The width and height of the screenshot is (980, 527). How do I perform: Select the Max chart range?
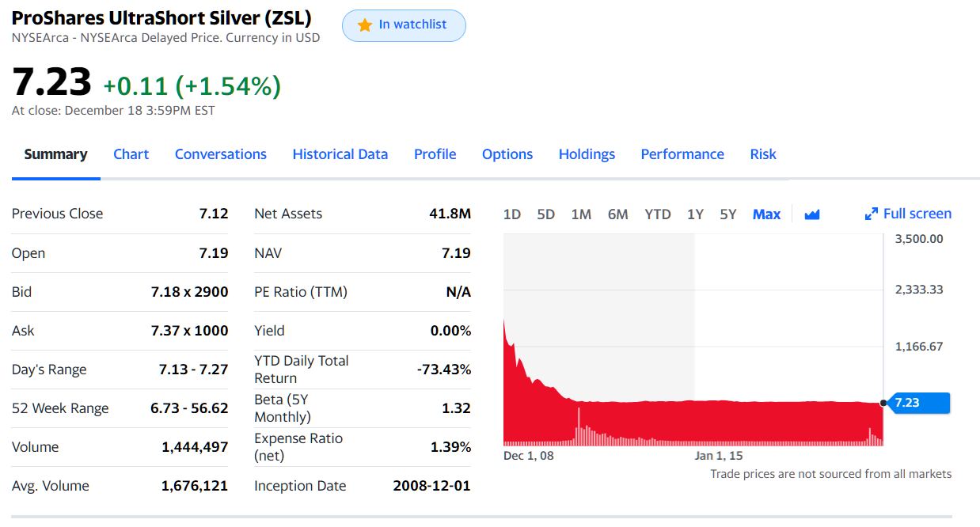click(x=766, y=214)
